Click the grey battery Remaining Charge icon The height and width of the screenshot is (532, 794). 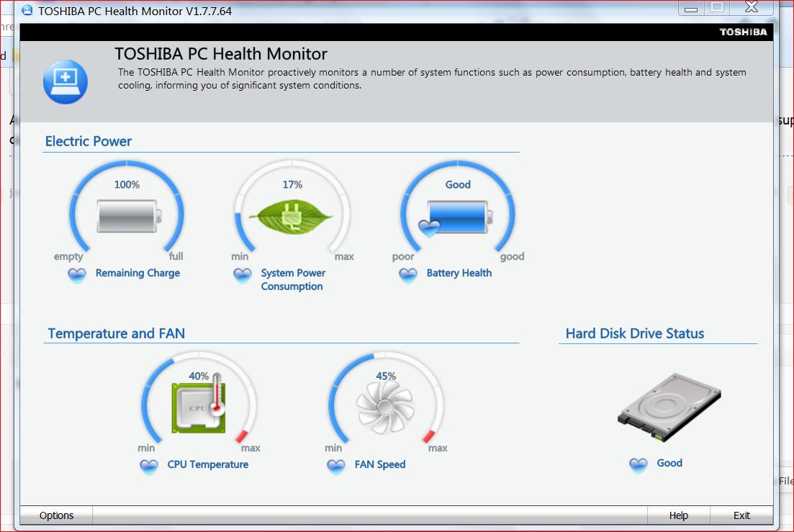click(129, 216)
